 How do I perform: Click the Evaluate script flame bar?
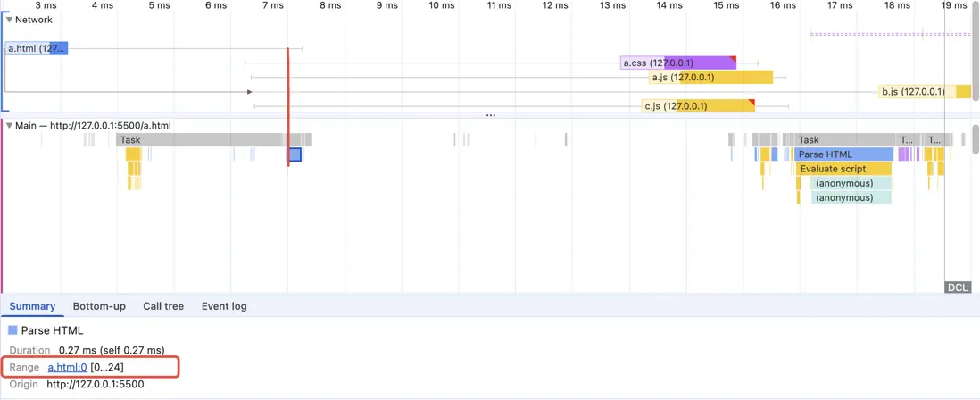tap(843, 169)
